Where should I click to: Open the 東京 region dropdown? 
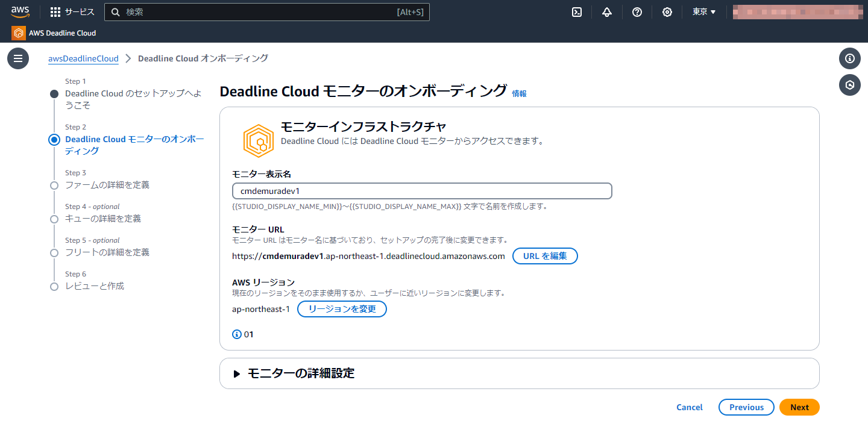tap(703, 11)
